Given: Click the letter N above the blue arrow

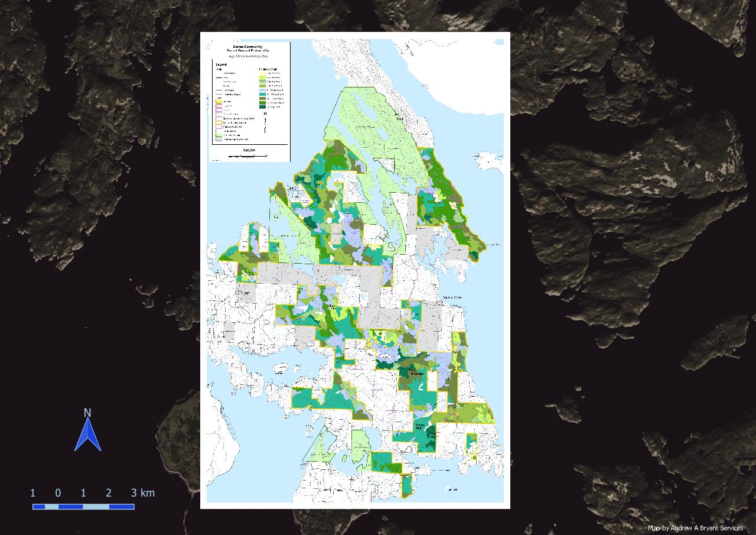Looking at the screenshot, I should (x=87, y=413).
